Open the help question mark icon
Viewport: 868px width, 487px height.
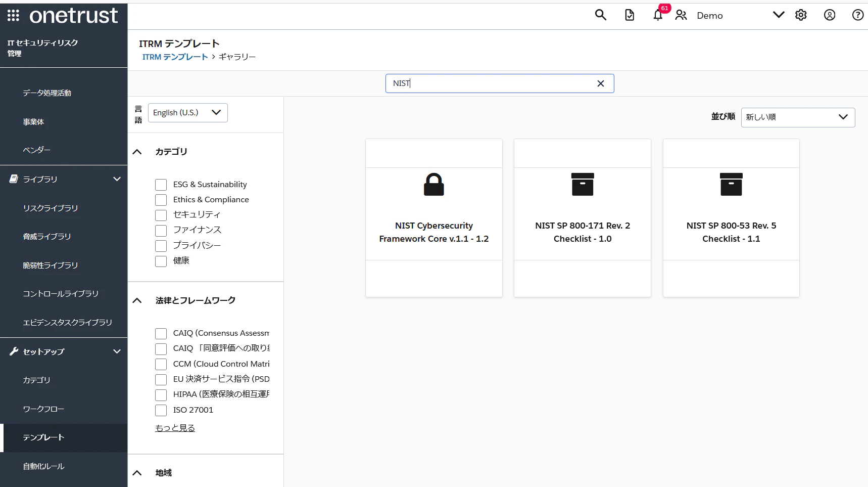point(858,15)
